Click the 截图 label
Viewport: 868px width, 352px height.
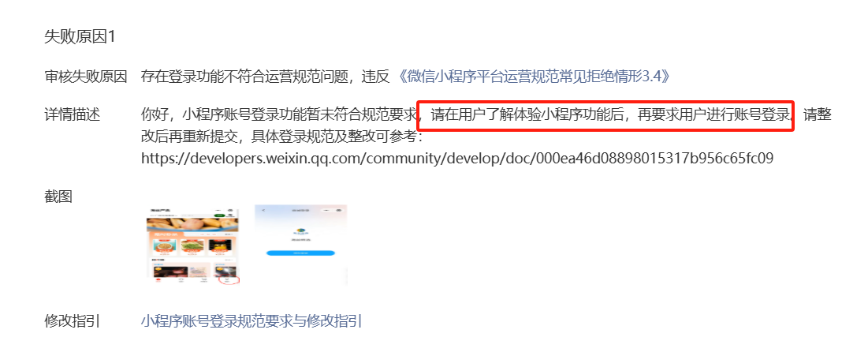[58, 197]
